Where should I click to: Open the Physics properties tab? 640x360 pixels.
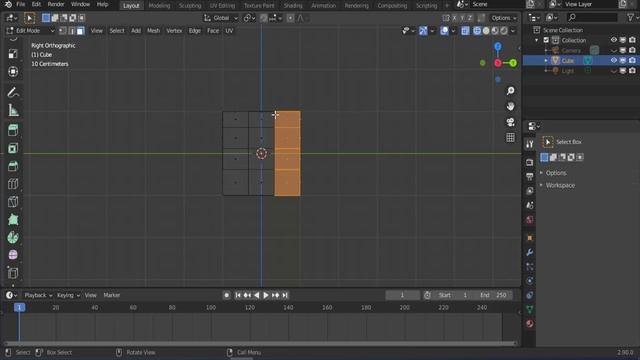(x=529, y=281)
